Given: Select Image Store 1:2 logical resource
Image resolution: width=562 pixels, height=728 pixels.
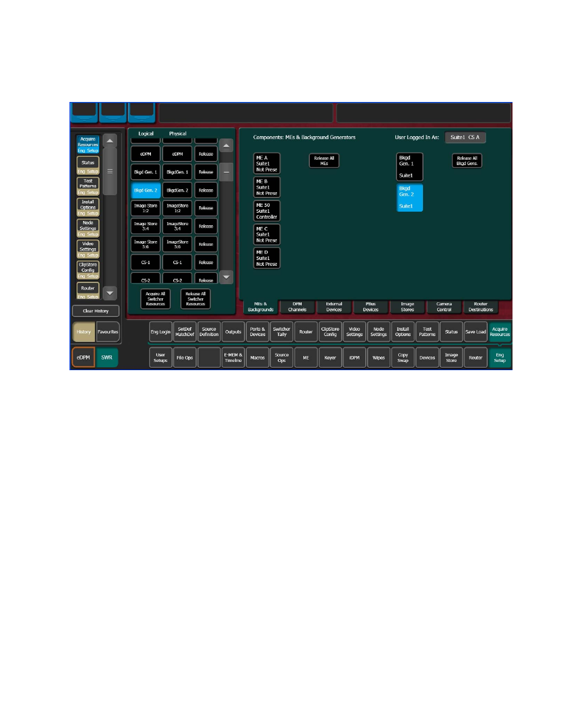Looking at the screenshot, I should pos(146,208).
